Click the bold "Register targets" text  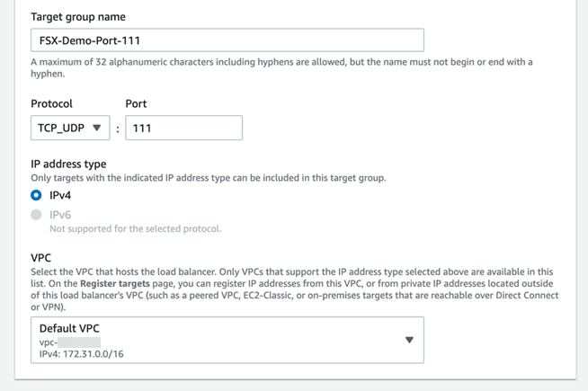tap(115, 284)
